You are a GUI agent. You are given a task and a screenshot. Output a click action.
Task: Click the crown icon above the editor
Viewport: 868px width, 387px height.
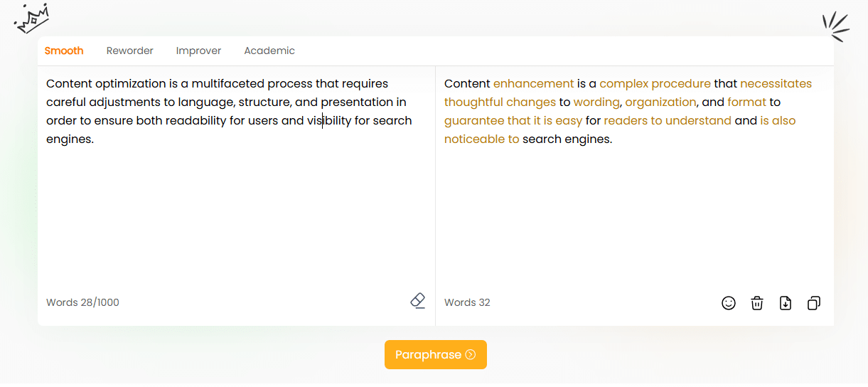tap(31, 18)
